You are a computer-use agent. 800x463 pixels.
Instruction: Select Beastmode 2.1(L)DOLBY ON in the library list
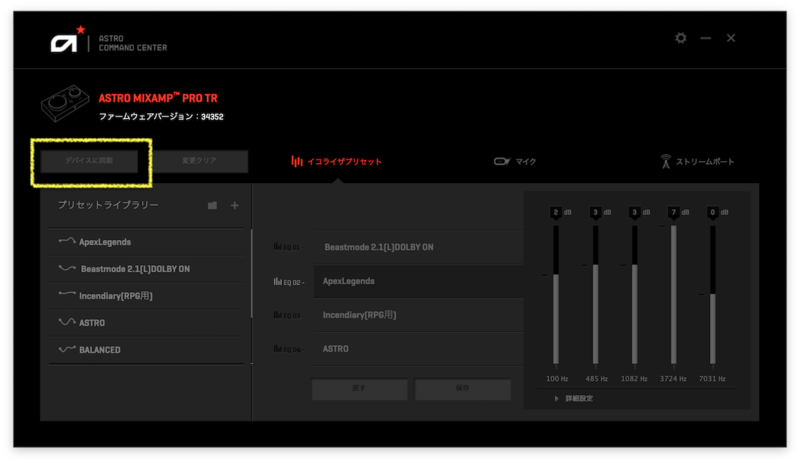146,269
